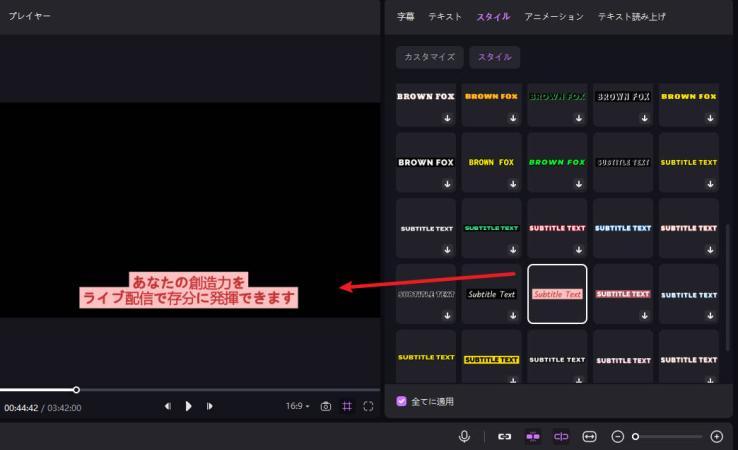Click the timeline zoom slider handle
The image size is (738, 450).
pyautogui.click(x=635, y=437)
